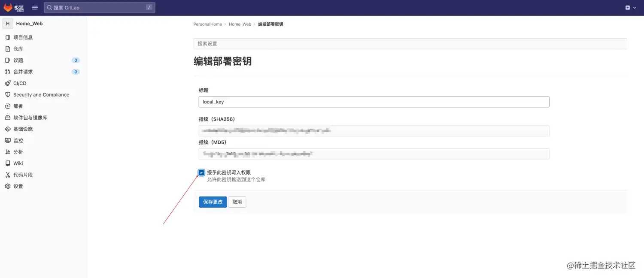
Task: Click the search GitLab field
Action: (x=100, y=8)
